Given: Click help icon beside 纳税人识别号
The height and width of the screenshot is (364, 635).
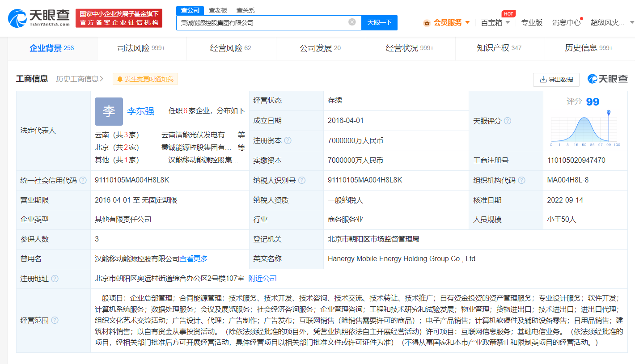Looking at the screenshot, I should click(302, 180).
